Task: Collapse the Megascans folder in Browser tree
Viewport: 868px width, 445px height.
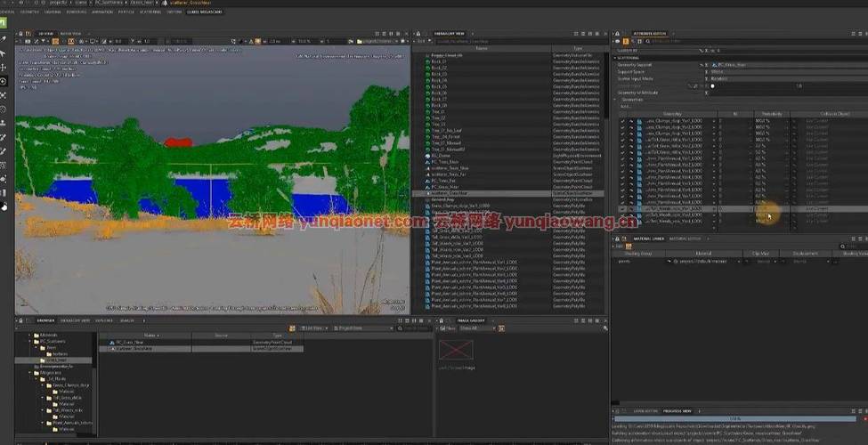Action: [x=28, y=371]
